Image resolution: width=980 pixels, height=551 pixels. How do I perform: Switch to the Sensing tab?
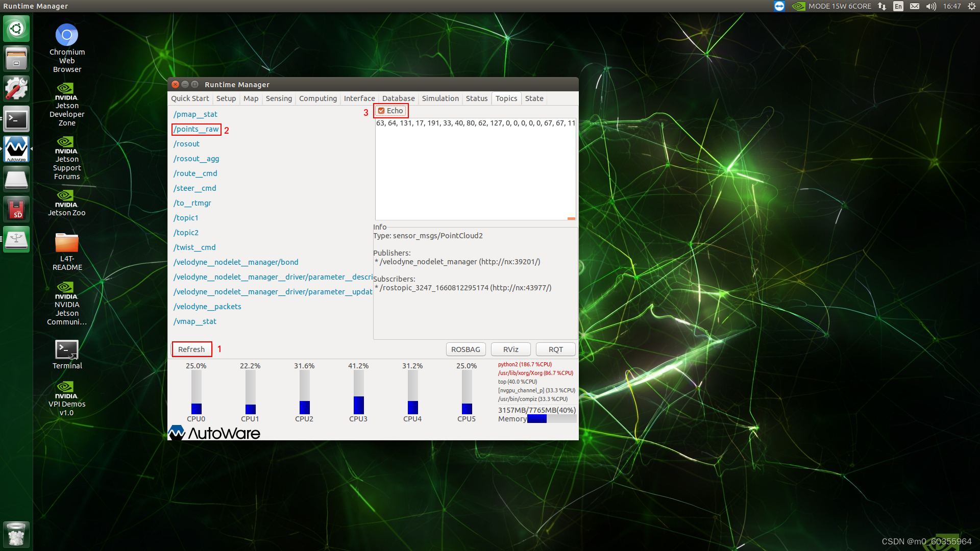(x=279, y=98)
